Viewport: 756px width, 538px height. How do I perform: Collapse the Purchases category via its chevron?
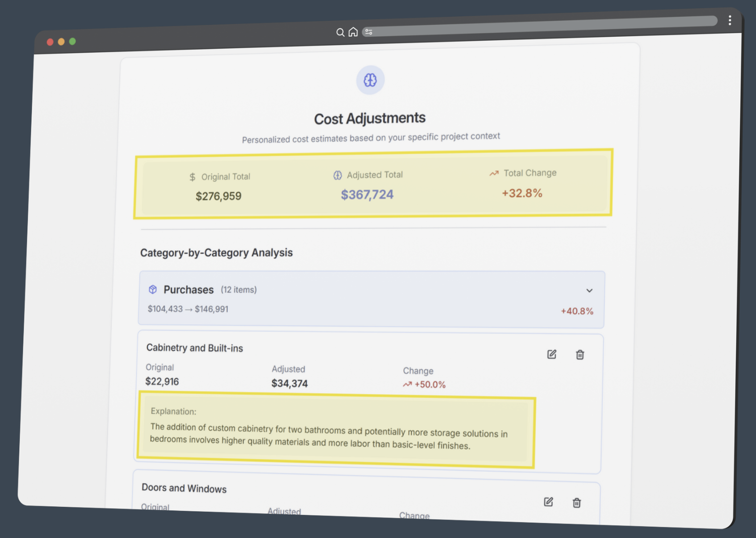click(x=589, y=290)
